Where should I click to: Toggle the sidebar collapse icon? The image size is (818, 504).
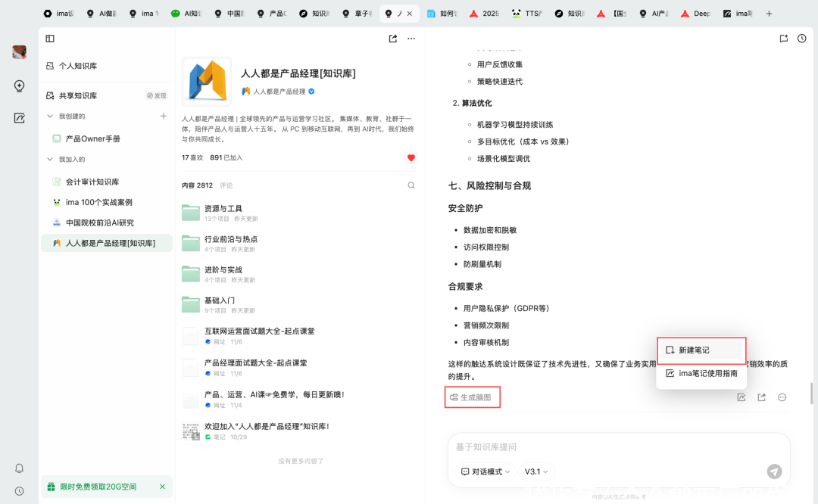50,39
